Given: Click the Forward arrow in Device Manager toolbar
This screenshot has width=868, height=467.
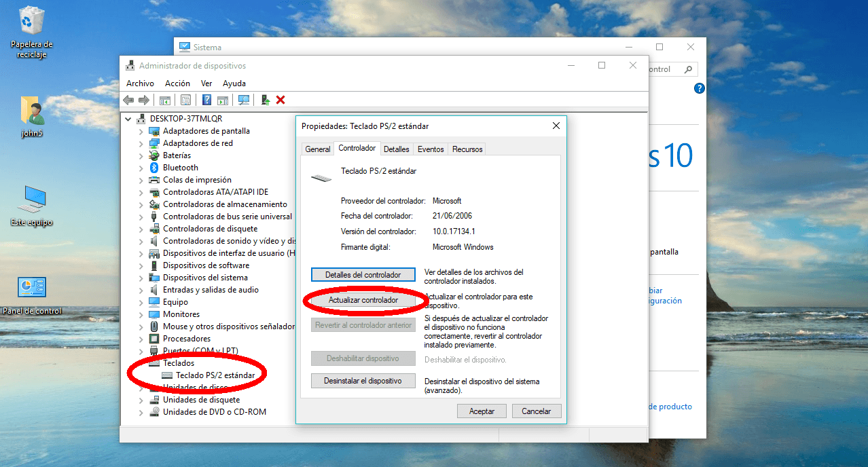Looking at the screenshot, I should point(144,100).
